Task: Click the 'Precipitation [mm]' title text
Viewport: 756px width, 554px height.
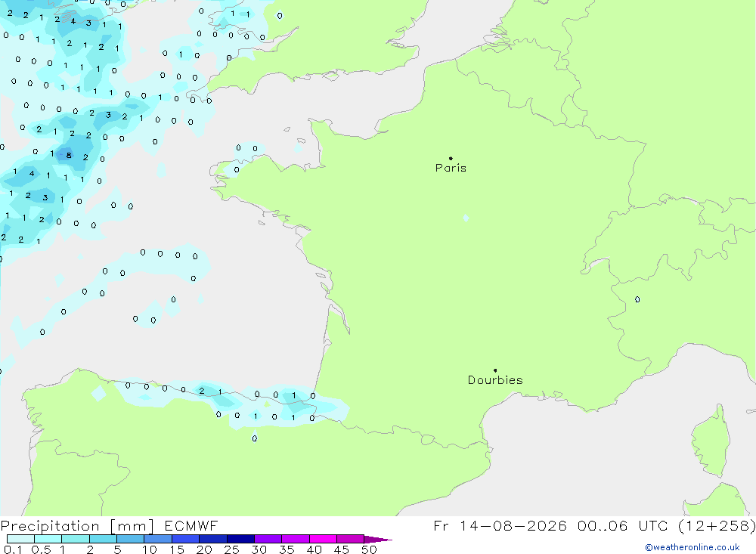Action: tap(77, 526)
